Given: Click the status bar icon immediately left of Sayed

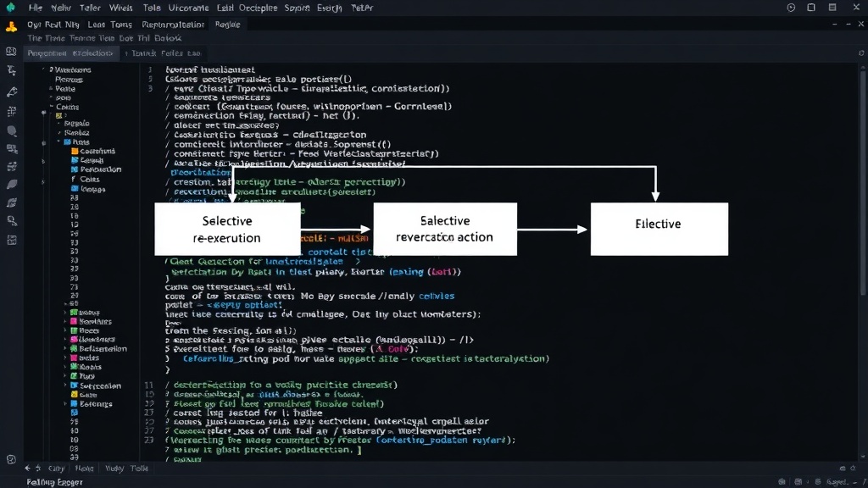Looking at the screenshot, I should 818,482.
